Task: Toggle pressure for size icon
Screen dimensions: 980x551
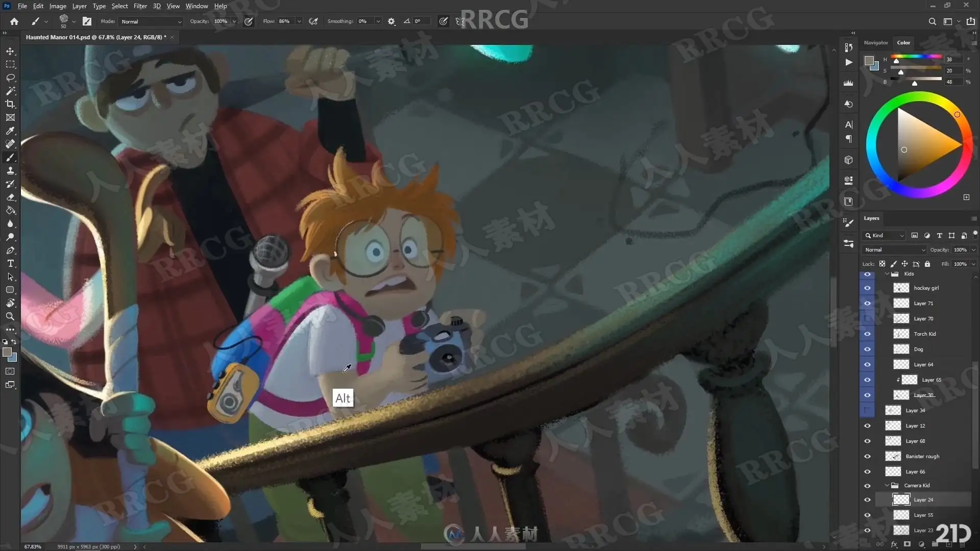Action: coord(444,21)
